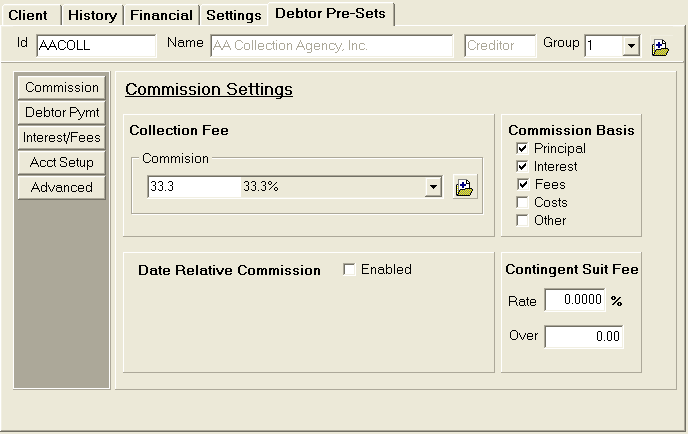Image resolution: width=688 pixels, height=434 pixels.
Task: Click the Over amount input field
Action: pyautogui.click(x=583, y=337)
